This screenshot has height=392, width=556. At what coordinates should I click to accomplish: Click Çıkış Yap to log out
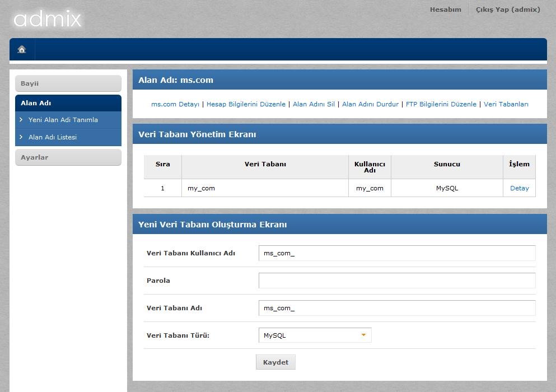507,9
